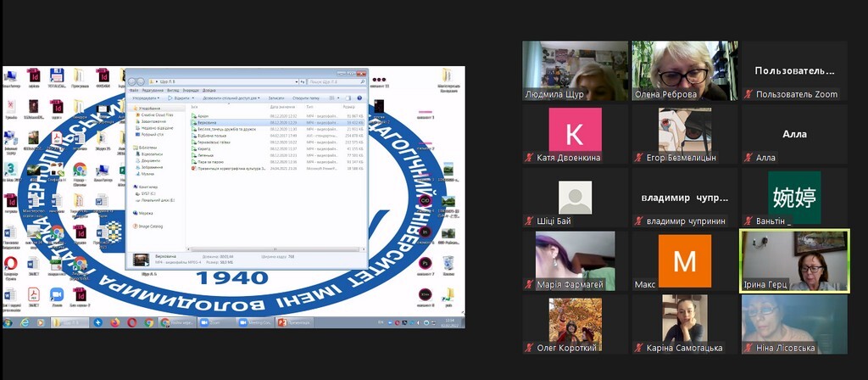
Task: Click Windows Start button in shared screen
Action: click(8, 322)
